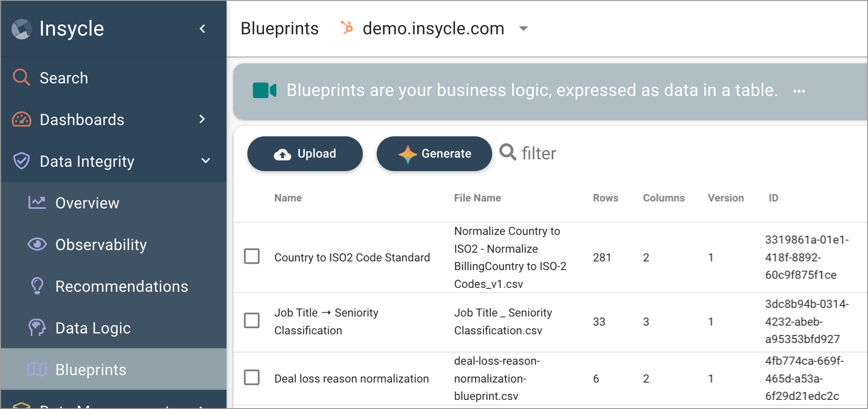This screenshot has height=409, width=868.
Task: Click the Upload button
Action: click(x=305, y=154)
